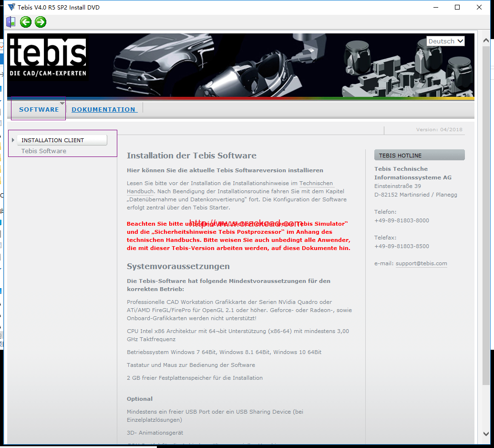
Task: Click the support@tebis.com email link
Action: pos(421,263)
